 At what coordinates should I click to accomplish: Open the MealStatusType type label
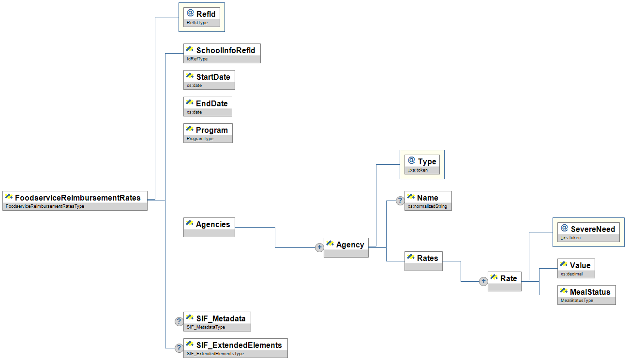coord(577,301)
